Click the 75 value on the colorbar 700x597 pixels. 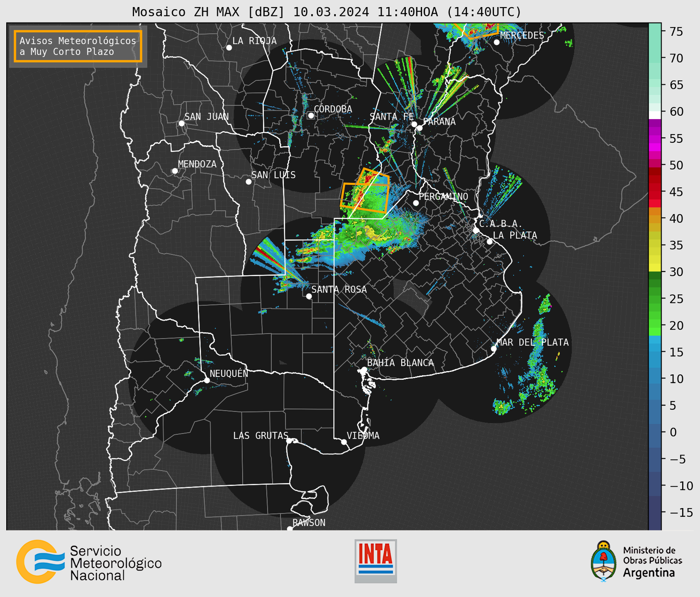click(x=676, y=32)
